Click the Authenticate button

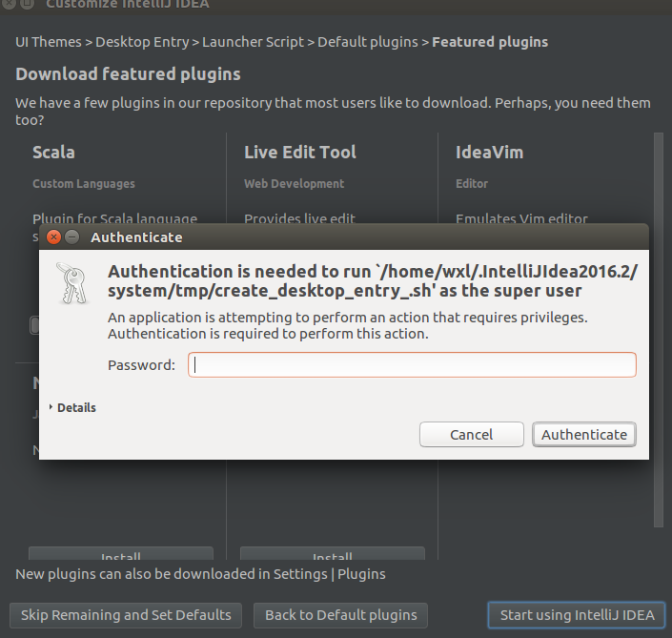(584, 434)
